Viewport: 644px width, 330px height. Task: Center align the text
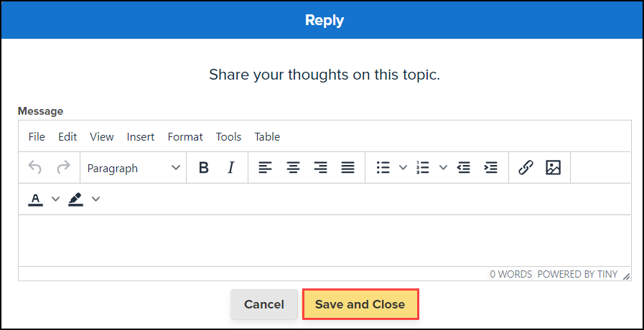(x=293, y=168)
